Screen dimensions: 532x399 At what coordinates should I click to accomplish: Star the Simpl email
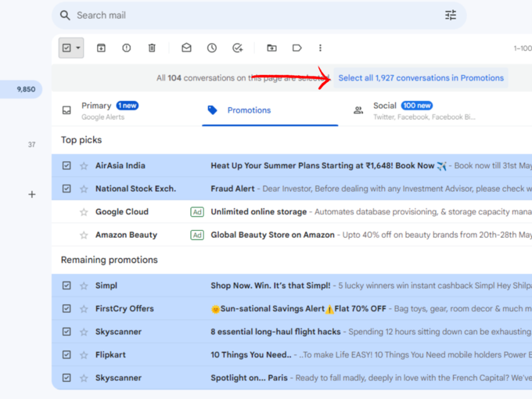coord(84,286)
